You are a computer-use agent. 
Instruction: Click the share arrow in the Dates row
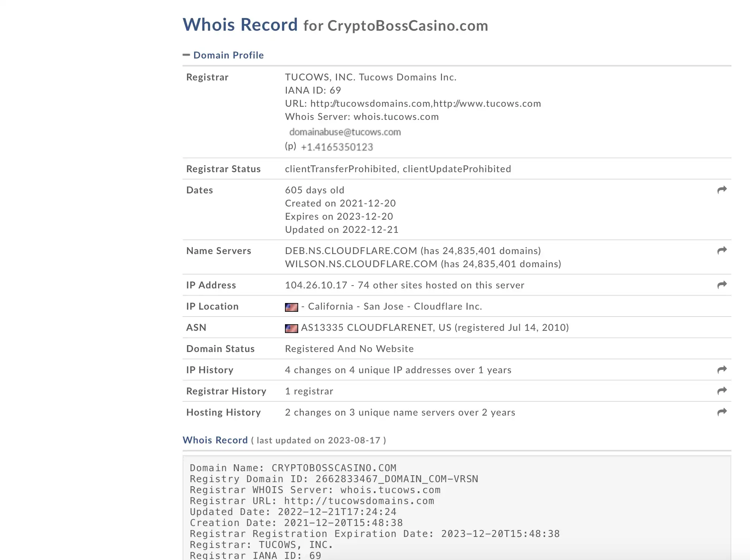click(722, 190)
